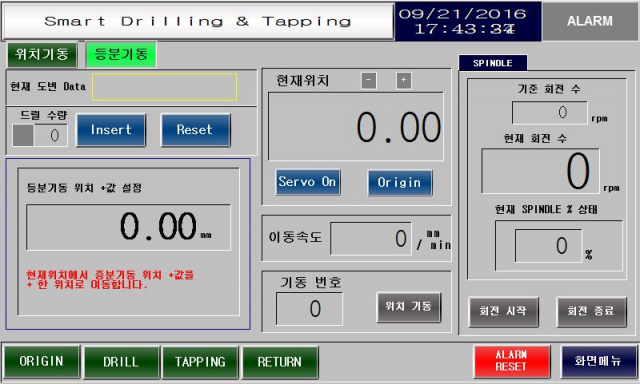
Task: Start spindle rotation with 회전 시작
Action: pos(503,312)
